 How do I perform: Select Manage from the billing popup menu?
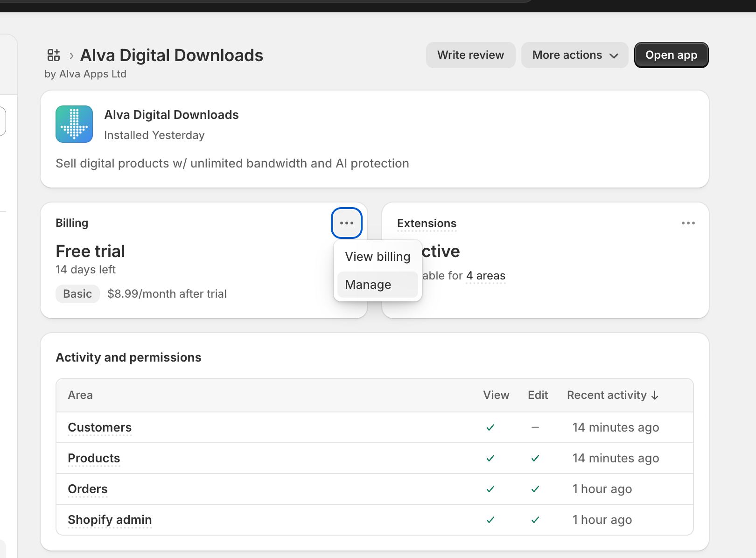click(x=378, y=285)
